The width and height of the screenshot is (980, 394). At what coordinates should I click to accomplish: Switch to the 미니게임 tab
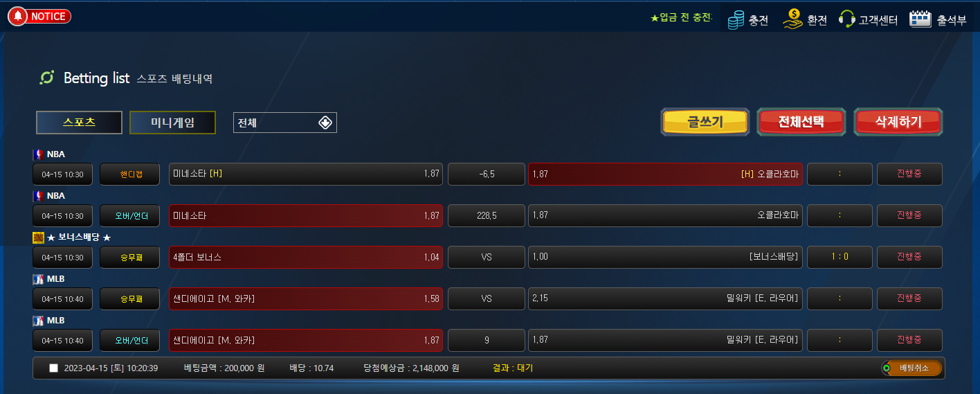point(172,123)
